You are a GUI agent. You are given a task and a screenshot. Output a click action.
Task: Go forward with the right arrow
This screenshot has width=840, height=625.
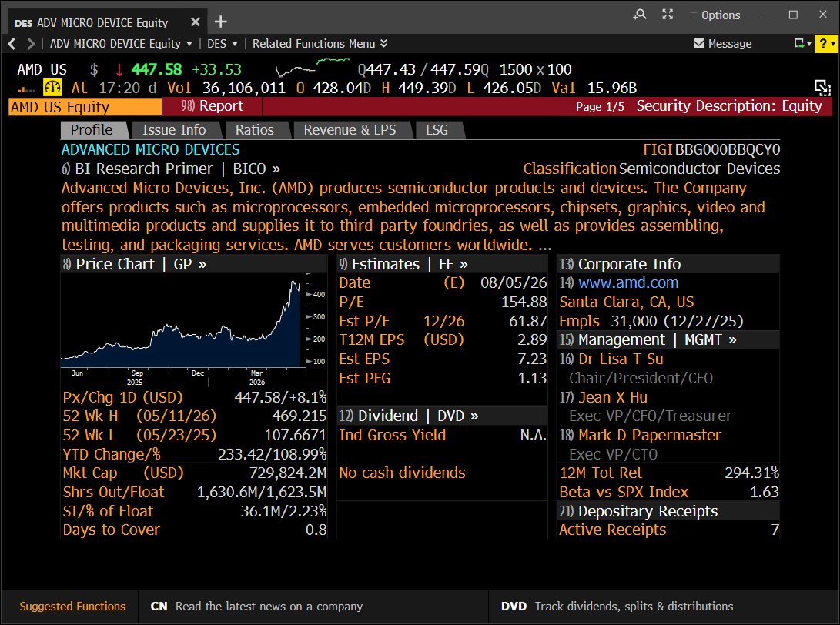click(31, 44)
